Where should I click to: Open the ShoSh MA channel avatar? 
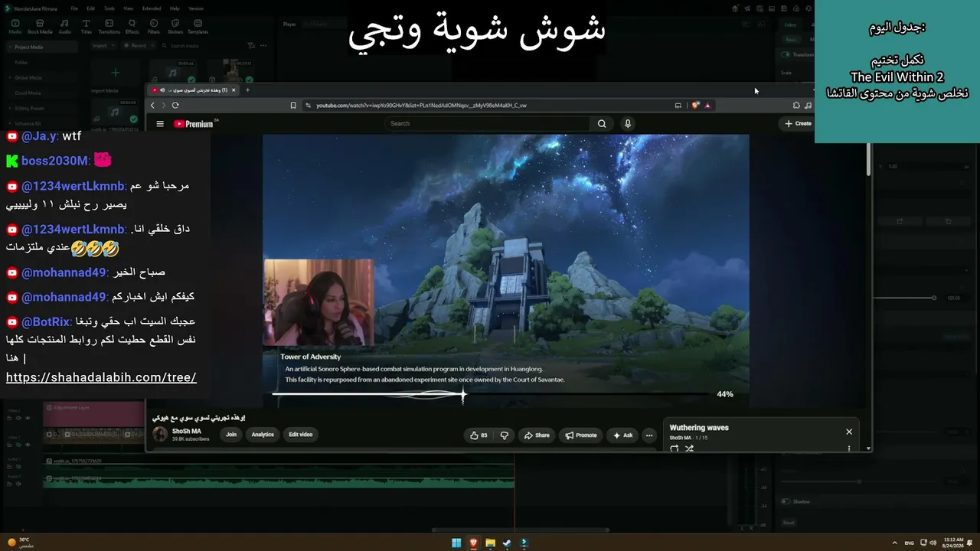(x=160, y=435)
